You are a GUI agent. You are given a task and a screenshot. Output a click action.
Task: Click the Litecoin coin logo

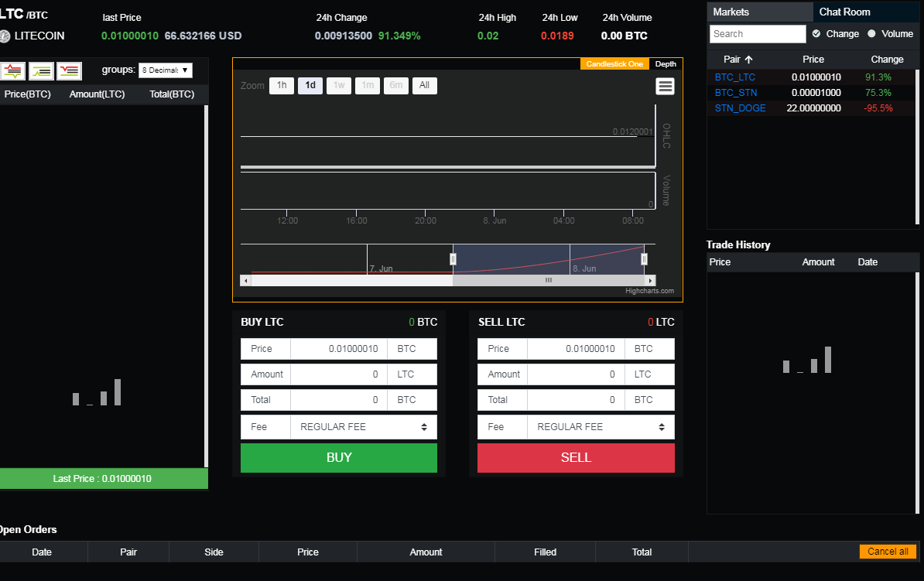pyautogui.click(x=5, y=36)
